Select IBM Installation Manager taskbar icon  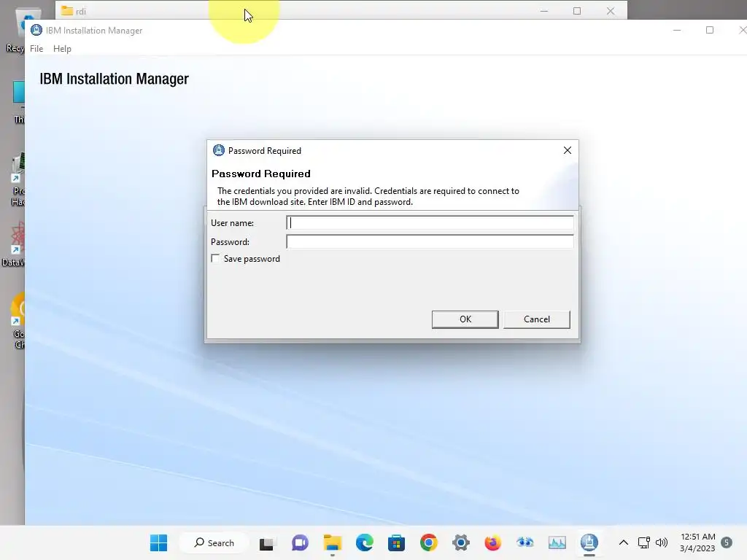tap(589, 542)
